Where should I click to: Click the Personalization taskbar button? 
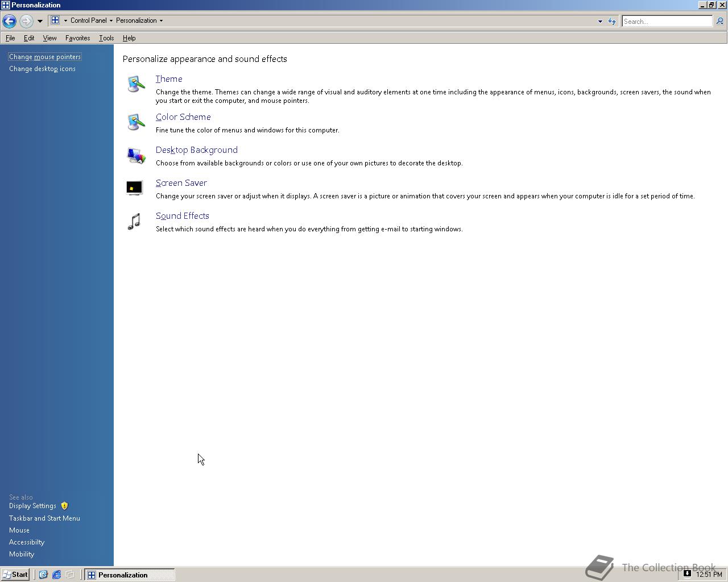click(130, 575)
